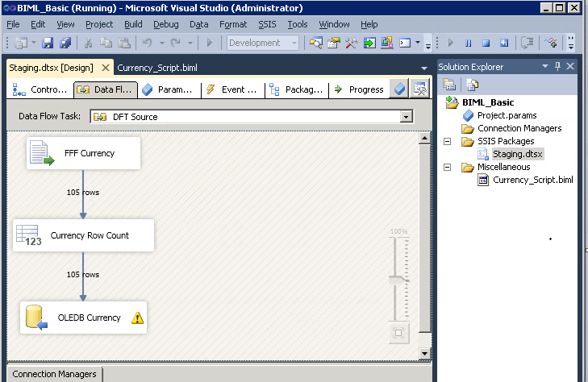Click the zoom fit-to-window box icon
The width and height of the screenshot is (588, 382).
pyautogui.click(x=398, y=333)
